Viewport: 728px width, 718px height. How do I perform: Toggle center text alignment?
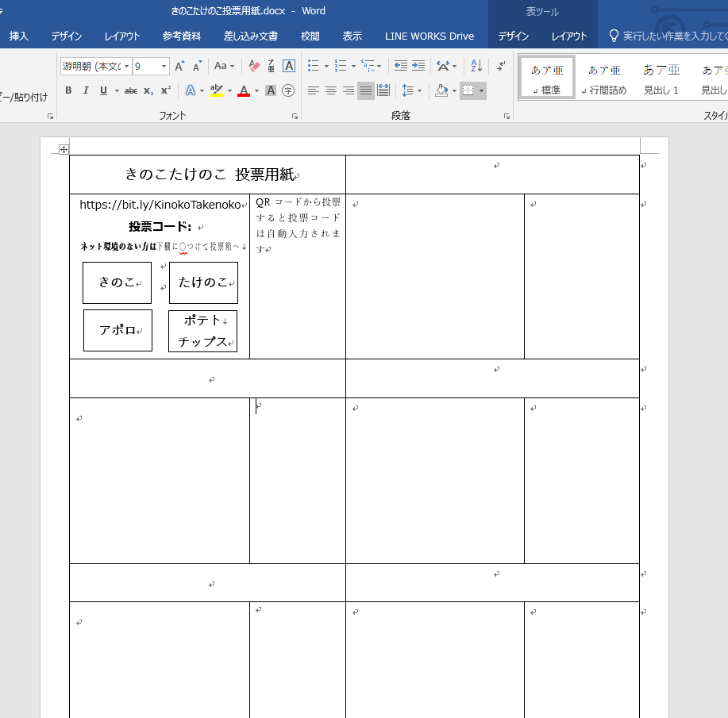pos(329,90)
